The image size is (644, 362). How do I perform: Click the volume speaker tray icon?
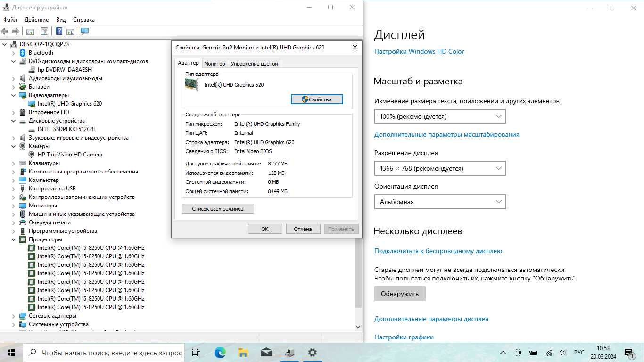[563, 353]
